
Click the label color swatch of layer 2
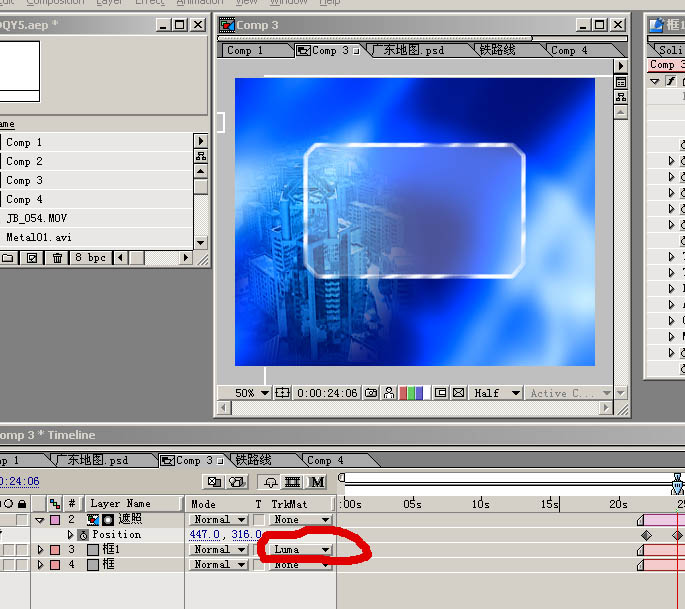tap(55, 520)
